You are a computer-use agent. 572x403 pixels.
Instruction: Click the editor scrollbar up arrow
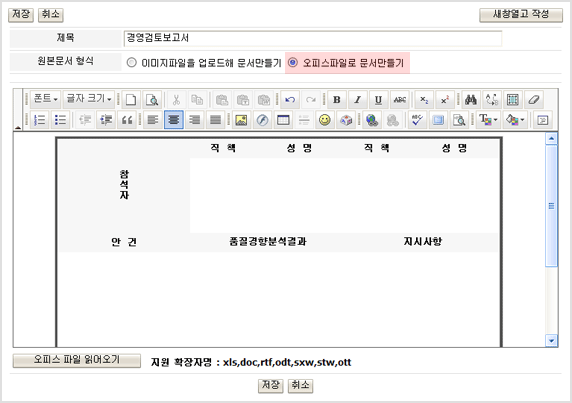click(551, 139)
